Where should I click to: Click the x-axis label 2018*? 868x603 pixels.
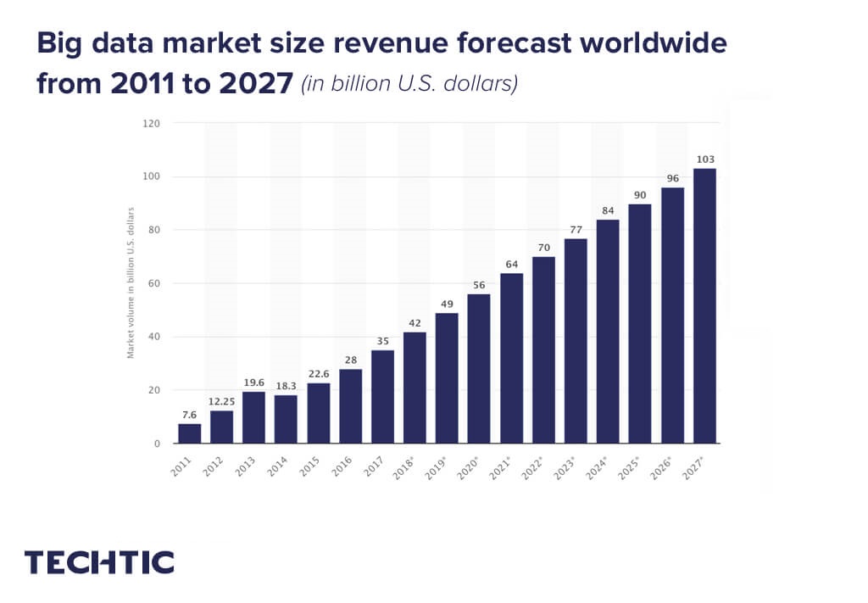click(404, 468)
